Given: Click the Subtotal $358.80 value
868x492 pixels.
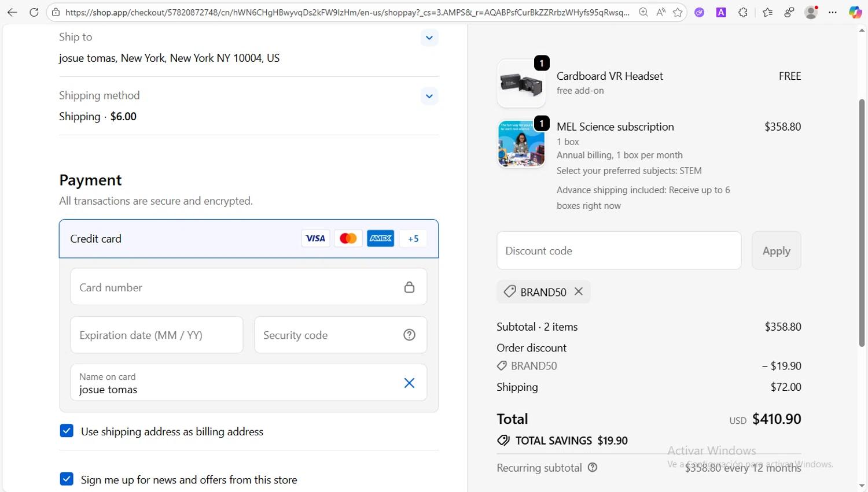Looking at the screenshot, I should click(x=783, y=327).
